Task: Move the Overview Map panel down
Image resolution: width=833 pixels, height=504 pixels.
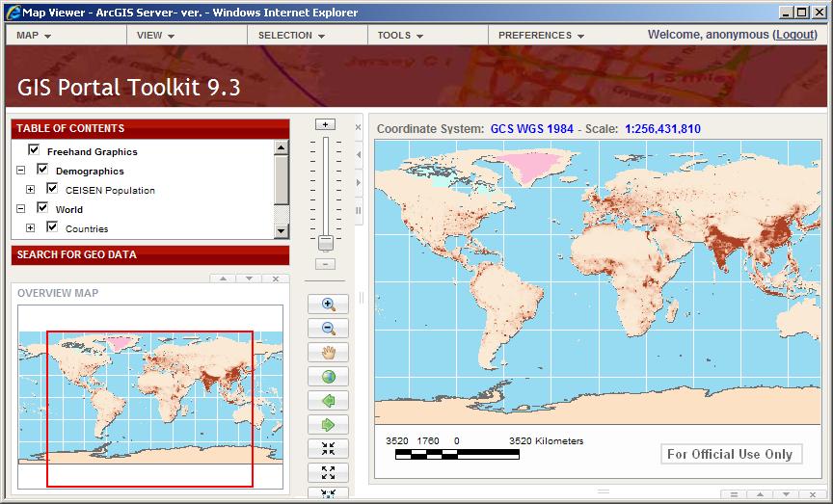Action: [x=249, y=279]
